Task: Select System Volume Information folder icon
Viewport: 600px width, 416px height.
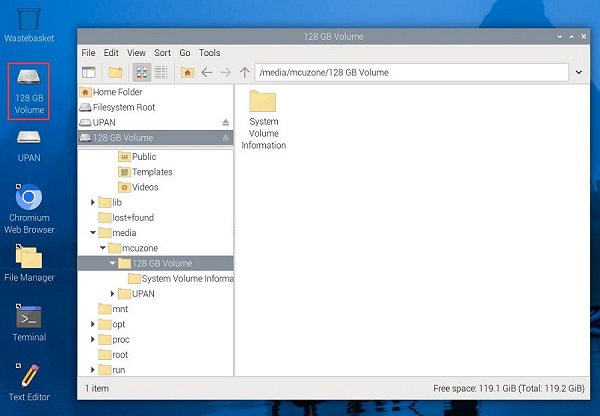Action: (263, 120)
